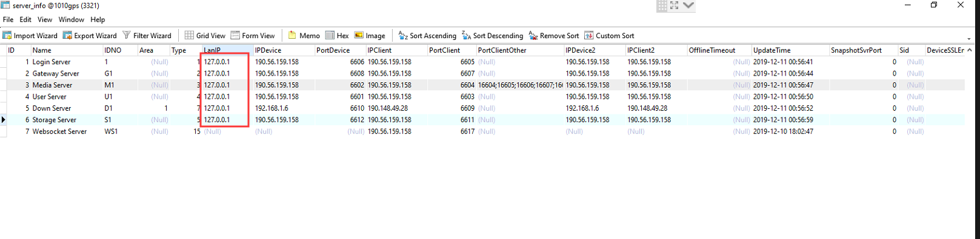This screenshot has width=980, height=239.
Task: Click the ID column header
Action: 18,50
